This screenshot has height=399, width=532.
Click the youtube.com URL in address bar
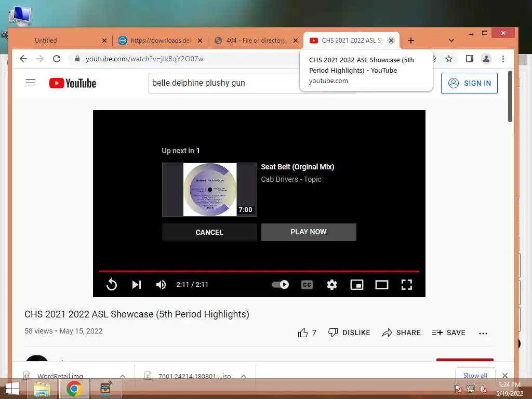144,59
